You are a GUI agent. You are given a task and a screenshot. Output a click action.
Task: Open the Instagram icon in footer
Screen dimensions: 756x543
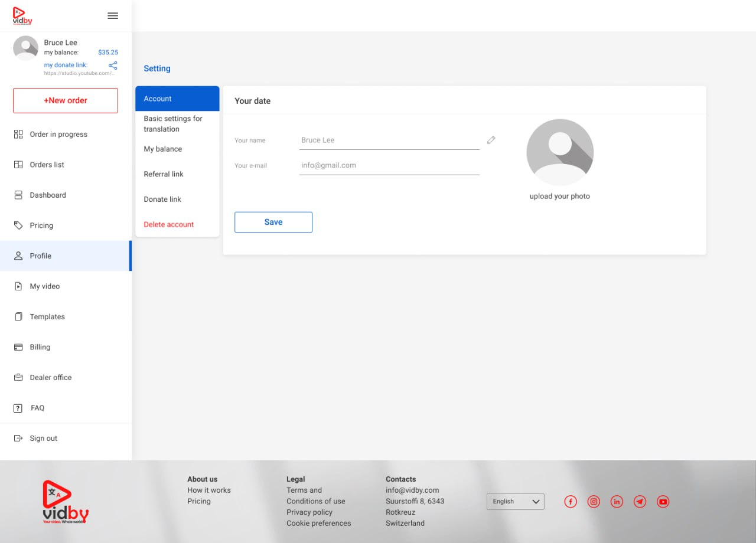click(594, 502)
